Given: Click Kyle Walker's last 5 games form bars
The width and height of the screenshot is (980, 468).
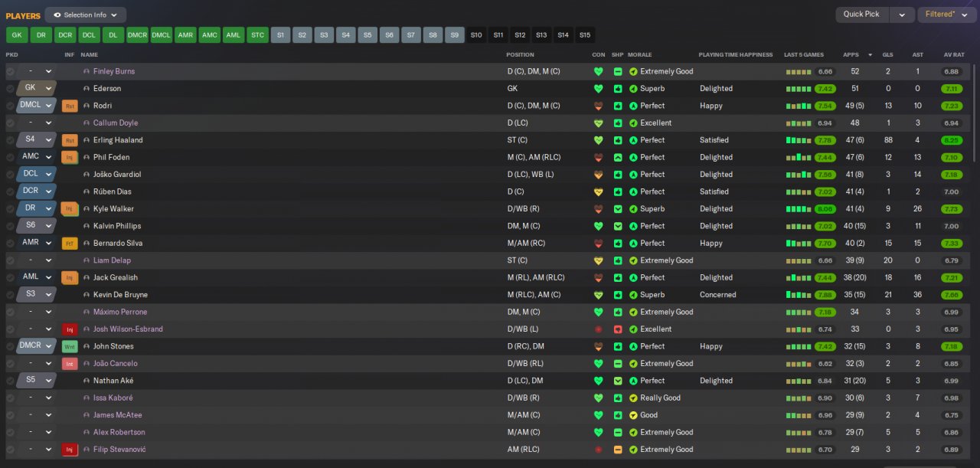Looking at the screenshot, I should pyautogui.click(x=798, y=209).
